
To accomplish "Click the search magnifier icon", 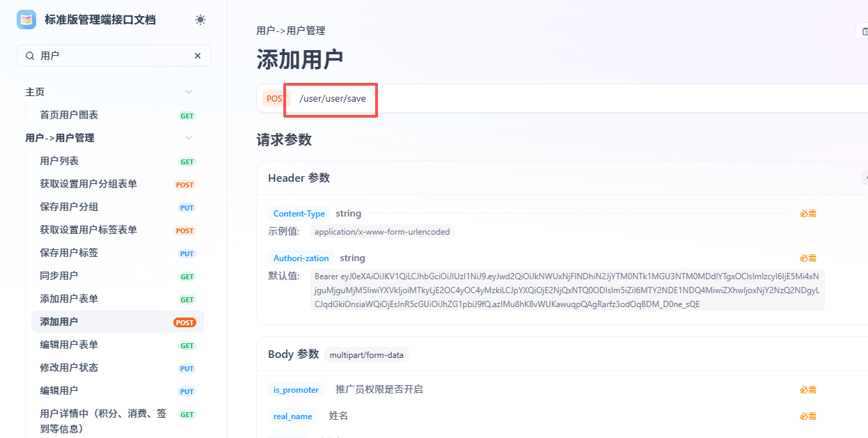I will pyautogui.click(x=30, y=56).
